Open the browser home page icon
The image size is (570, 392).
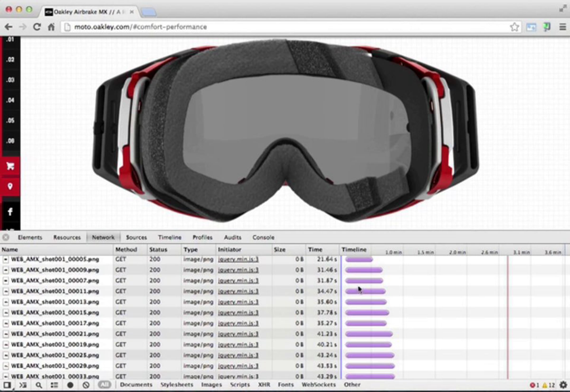pyautogui.click(x=51, y=27)
